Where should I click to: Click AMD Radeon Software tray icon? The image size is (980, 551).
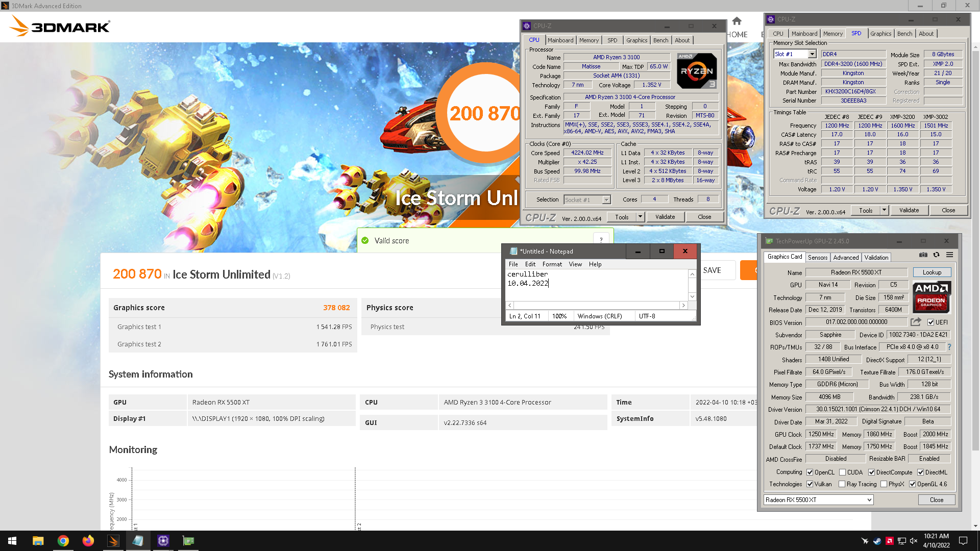(x=889, y=541)
